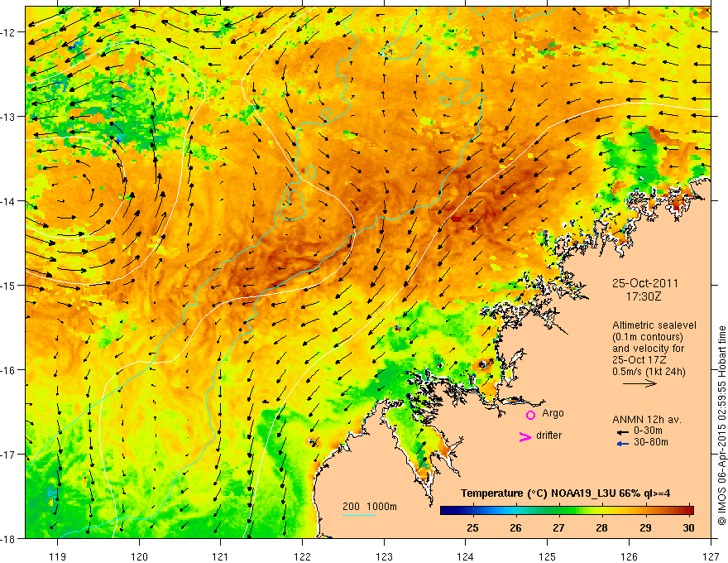Image resolution: width=728 pixels, height=563 pixels.
Task: Click the longitude axis label 122
Action: [x=302, y=556]
